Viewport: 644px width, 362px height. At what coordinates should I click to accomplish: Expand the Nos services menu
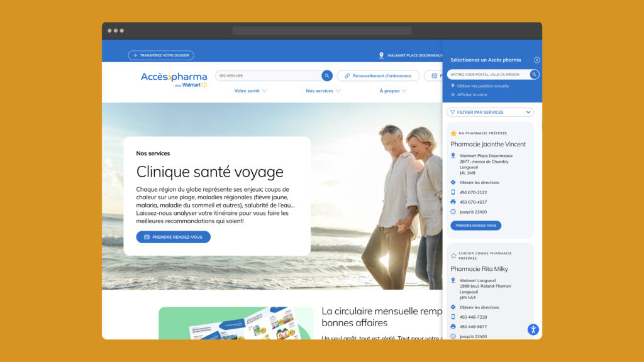coord(323,90)
